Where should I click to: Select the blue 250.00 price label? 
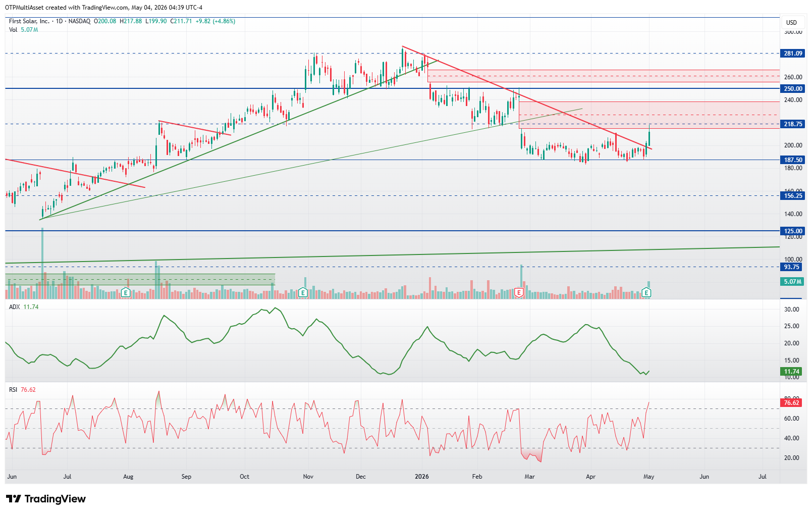793,89
